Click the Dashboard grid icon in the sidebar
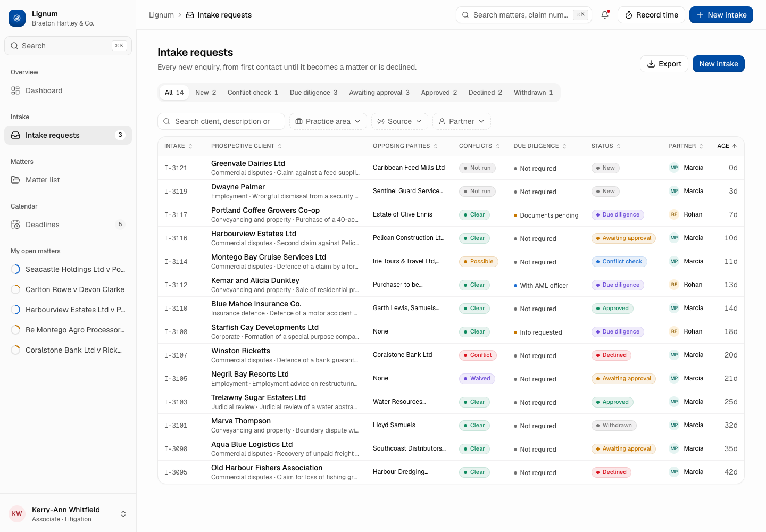766x532 pixels. (x=15, y=90)
